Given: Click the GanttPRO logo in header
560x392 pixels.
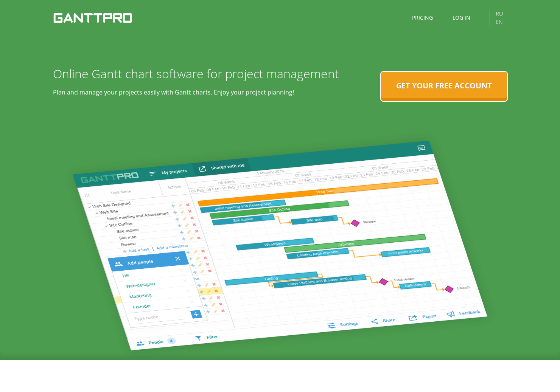Looking at the screenshot, I should tap(93, 18).
